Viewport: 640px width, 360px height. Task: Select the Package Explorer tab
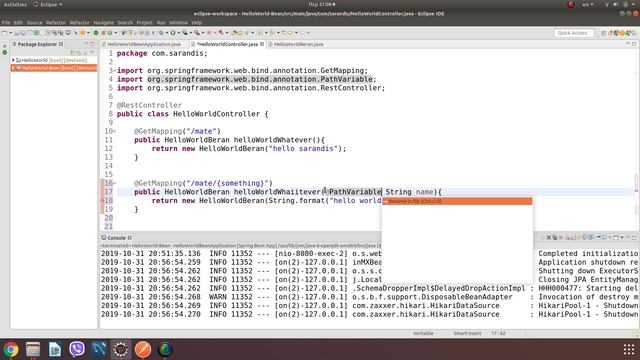pos(37,44)
